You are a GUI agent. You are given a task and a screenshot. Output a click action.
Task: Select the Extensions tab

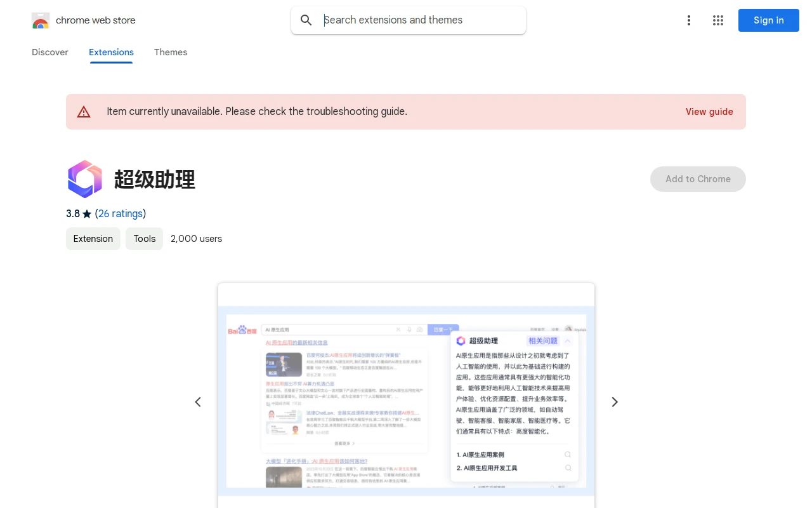[x=111, y=52]
